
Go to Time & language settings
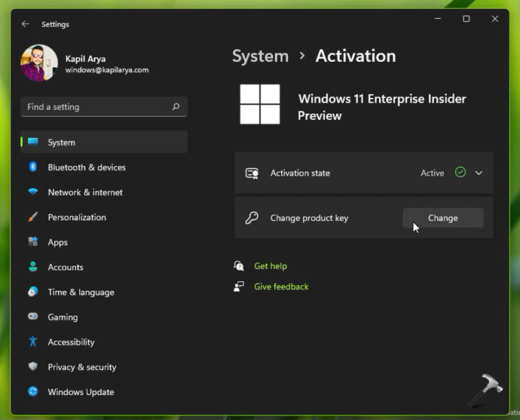[x=81, y=292]
